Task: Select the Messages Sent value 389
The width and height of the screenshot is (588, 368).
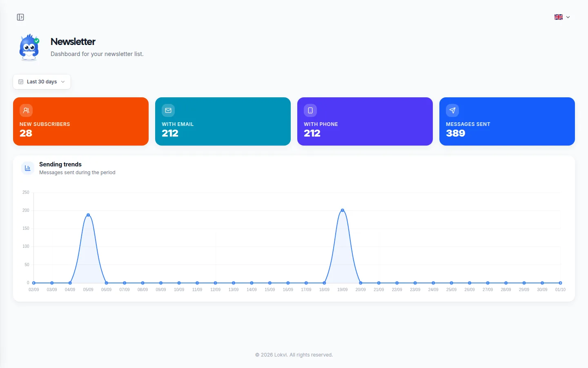Action: pyautogui.click(x=455, y=133)
